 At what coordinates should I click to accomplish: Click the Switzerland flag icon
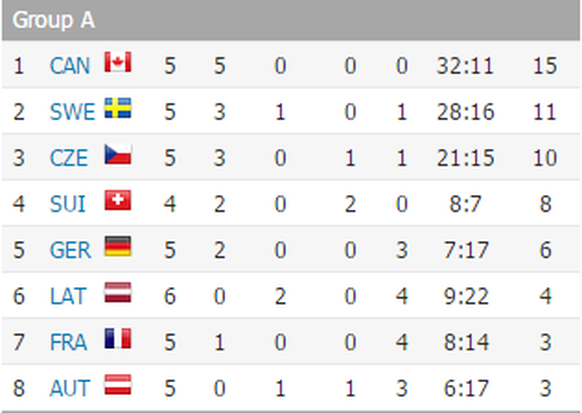pyautogui.click(x=118, y=200)
